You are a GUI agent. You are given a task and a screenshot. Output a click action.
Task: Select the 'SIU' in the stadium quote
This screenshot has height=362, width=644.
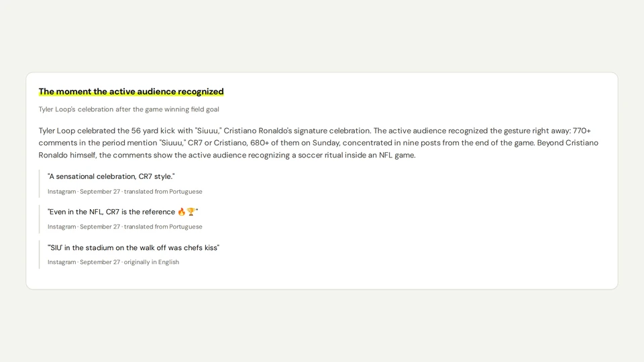point(133,247)
